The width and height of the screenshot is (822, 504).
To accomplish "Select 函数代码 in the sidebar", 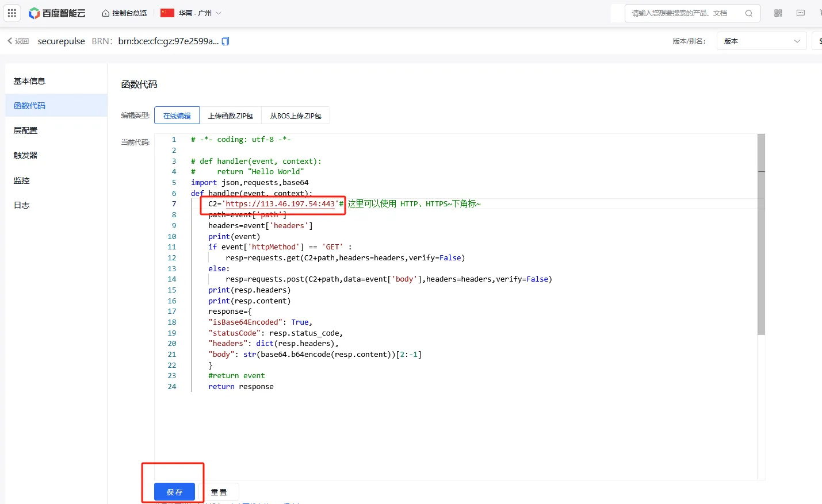I will coord(56,106).
